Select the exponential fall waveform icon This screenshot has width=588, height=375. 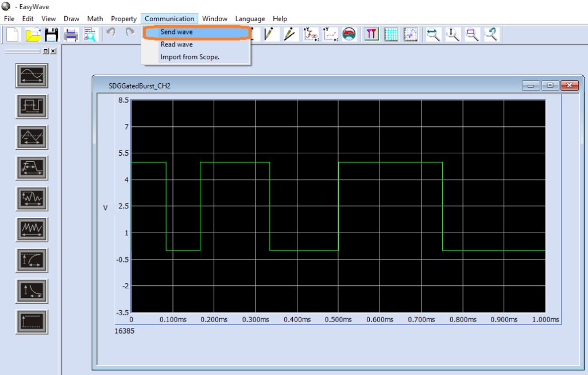pyautogui.click(x=31, y=291)
